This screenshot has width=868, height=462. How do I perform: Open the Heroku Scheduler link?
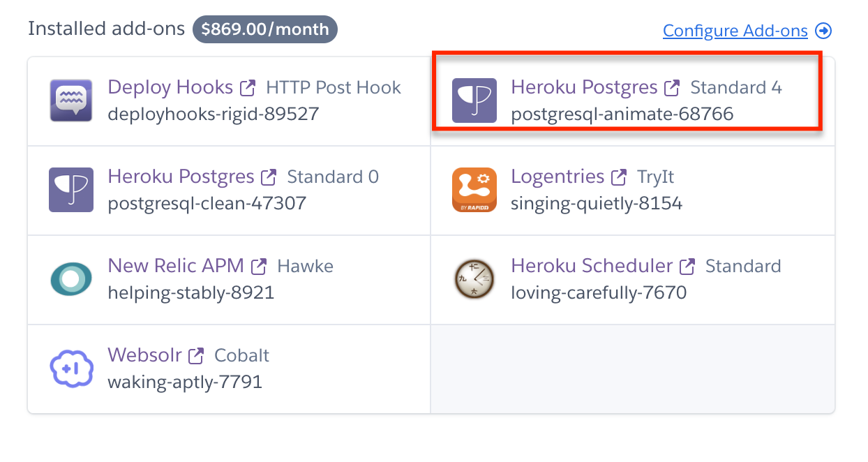(592, 266)
